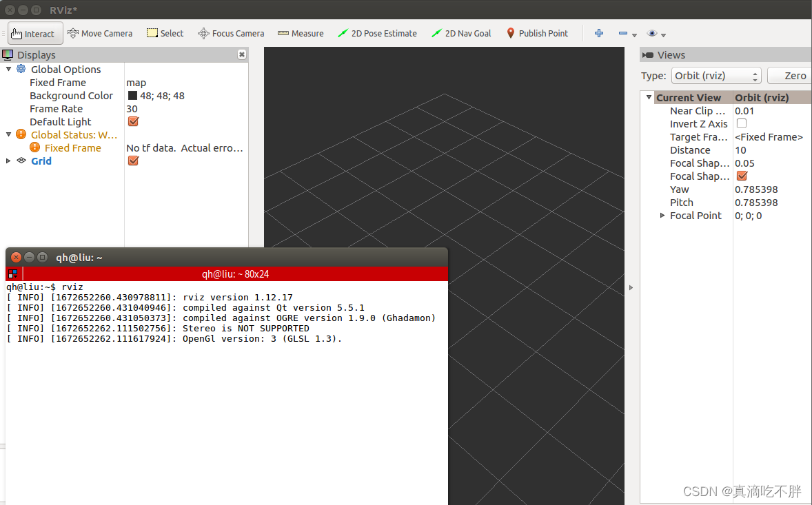This screenshot has height=505, width=812.
Task: Open the remove-tool dropdown arrow
Action: point(634,35)
